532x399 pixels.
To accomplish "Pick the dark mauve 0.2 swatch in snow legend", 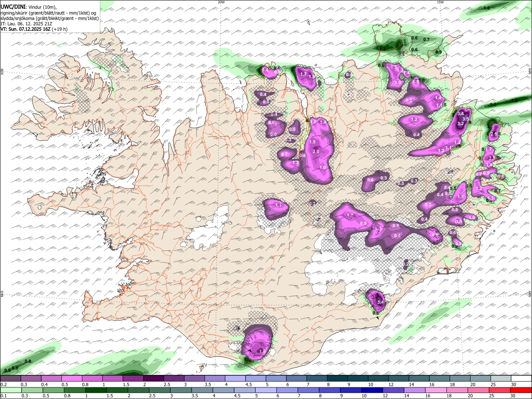I will point(10,378).
